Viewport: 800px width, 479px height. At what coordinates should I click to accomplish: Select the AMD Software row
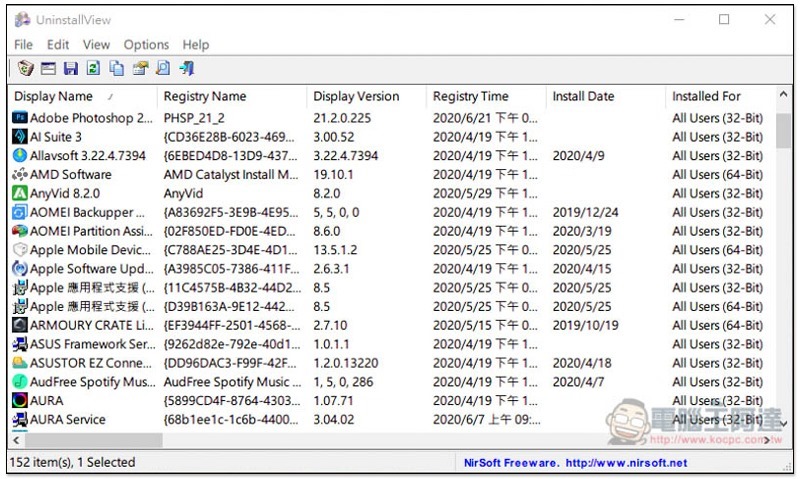[392, 174]
